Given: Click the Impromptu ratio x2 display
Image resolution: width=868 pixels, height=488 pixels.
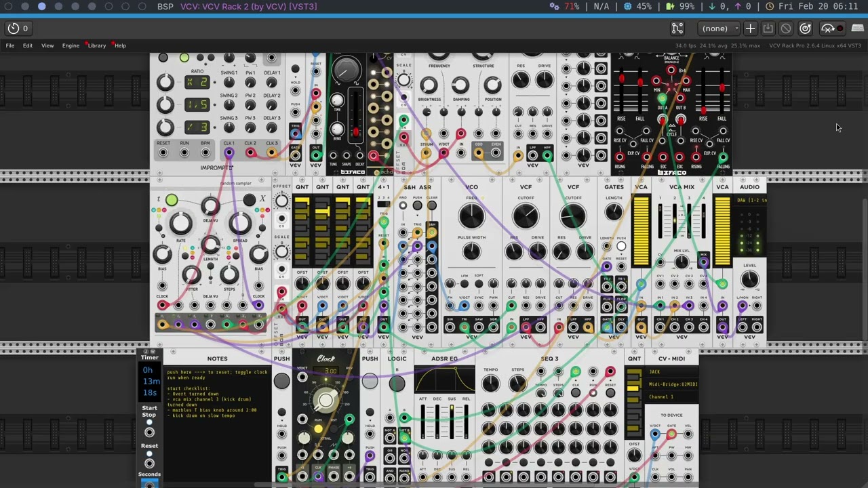Looking at the screenshot, I should click(x=197, y=82).
